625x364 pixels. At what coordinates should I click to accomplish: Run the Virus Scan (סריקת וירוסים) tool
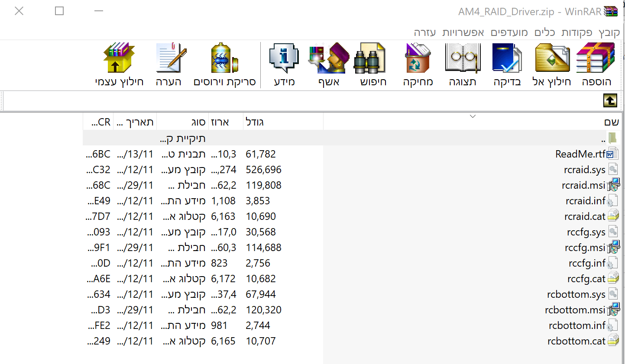[224, 65]
